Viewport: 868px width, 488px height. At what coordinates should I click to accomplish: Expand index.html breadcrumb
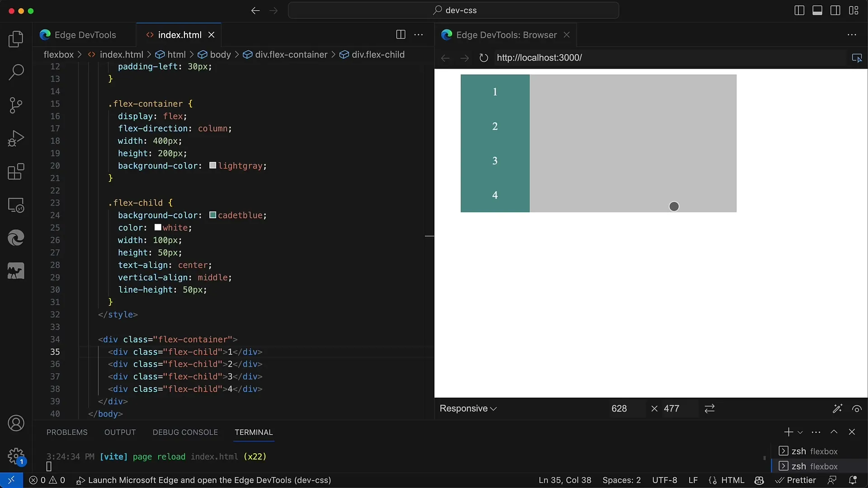(x=116, y=55)
